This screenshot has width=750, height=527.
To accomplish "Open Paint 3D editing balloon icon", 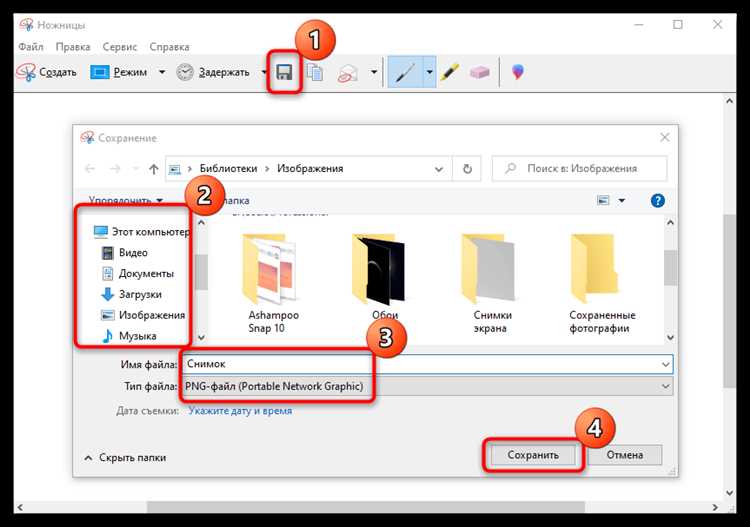I will click(x=517, y=73).
